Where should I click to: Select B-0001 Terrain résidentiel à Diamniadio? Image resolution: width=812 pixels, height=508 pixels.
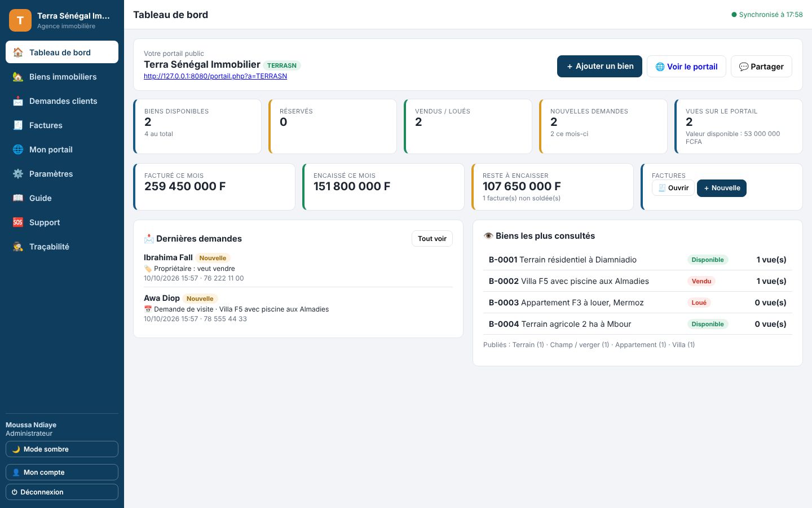pos(638,260)
